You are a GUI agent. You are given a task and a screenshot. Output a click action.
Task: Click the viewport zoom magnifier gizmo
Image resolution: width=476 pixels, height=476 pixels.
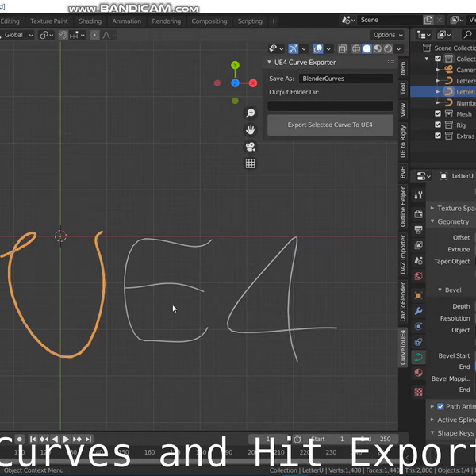(250, 113)
